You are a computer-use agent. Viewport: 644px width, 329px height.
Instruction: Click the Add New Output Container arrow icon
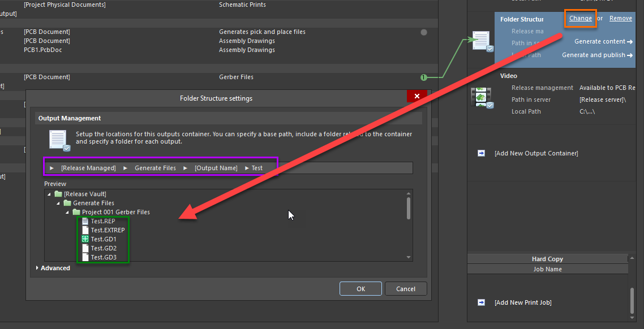click(x=482, y=153)
